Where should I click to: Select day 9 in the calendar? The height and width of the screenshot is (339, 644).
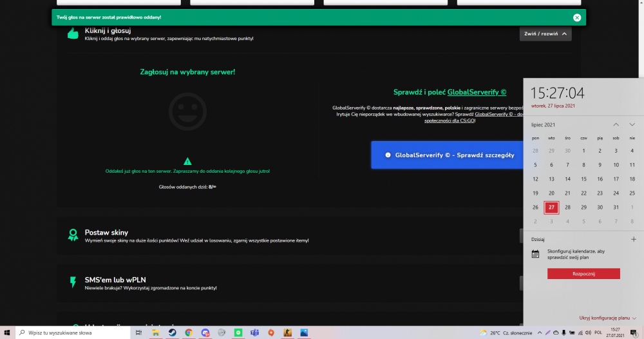(x=600, y=165)
